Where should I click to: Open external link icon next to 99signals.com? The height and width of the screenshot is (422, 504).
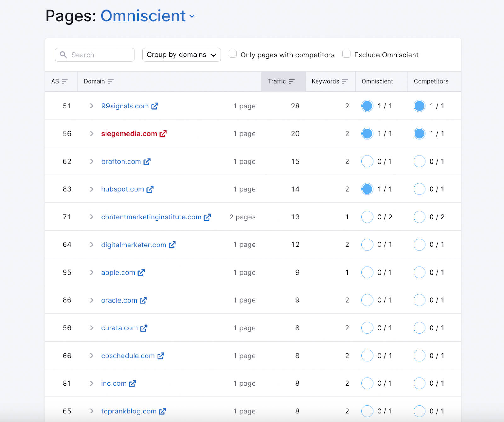coord(155,106)
